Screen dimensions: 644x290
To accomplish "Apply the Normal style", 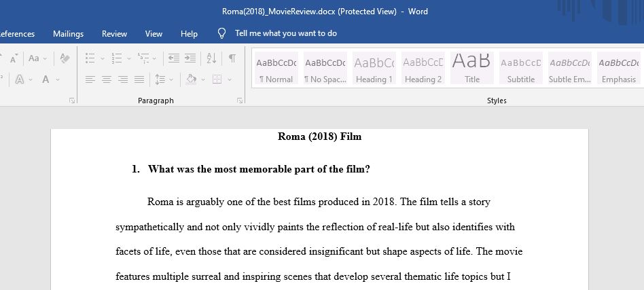I will (x=276, y=68).
